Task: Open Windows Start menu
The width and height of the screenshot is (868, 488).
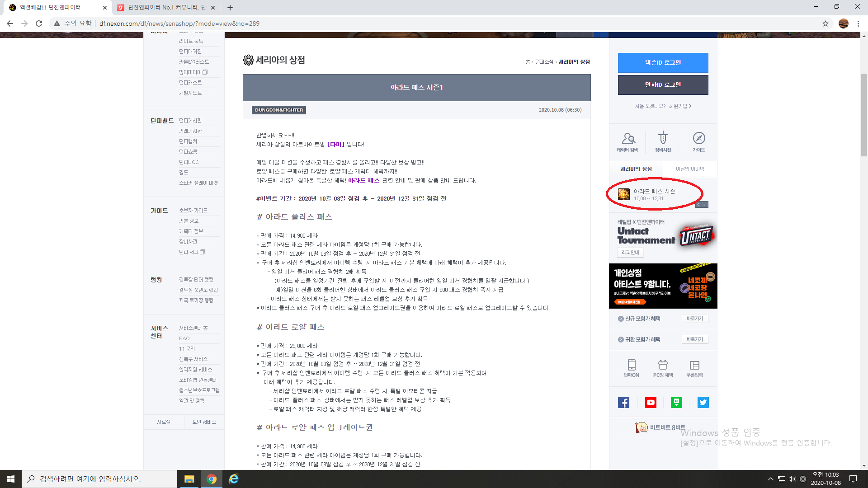Action: pos(11,479)
